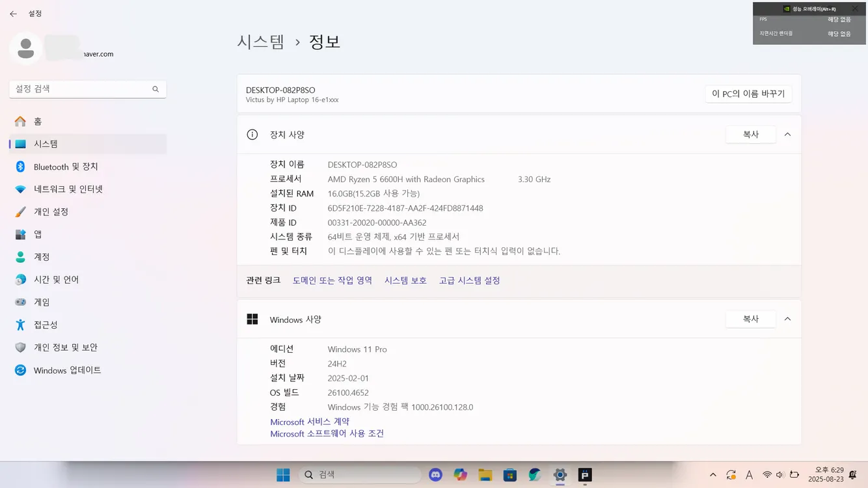Select 계정 in the settings menu
Viewport: 868px width, 488px height.
(x=88, y=257)
